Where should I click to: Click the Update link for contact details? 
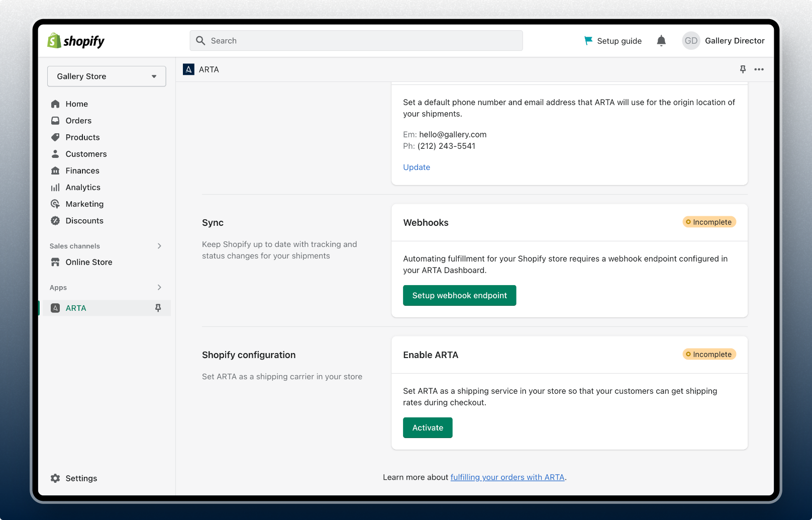point(416,167)
